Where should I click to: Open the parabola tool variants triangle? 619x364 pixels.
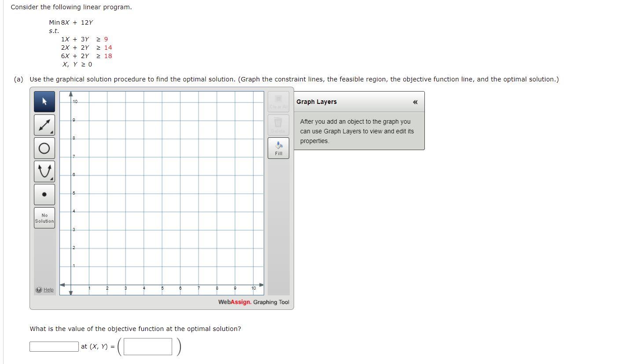(52, 179)
